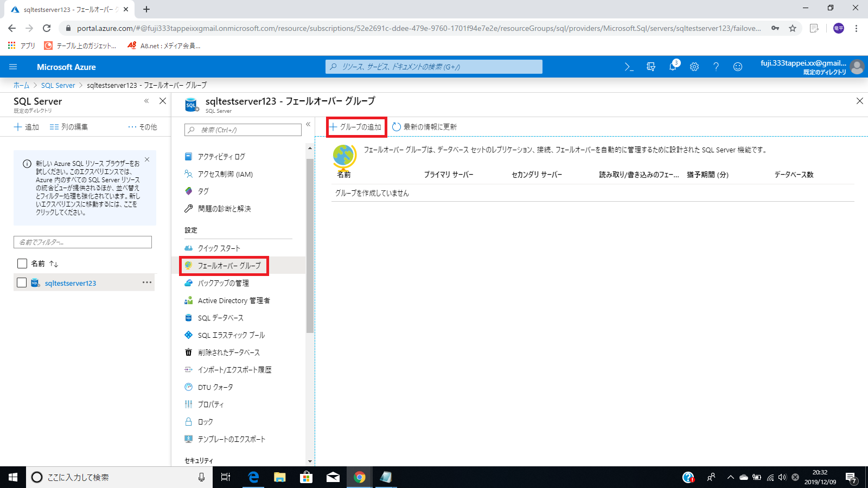Image resolution: width=868 pixels, height=488 pixels.
Task: Refresh with 最新の情報に更新
Action: [x=426, y=126]
